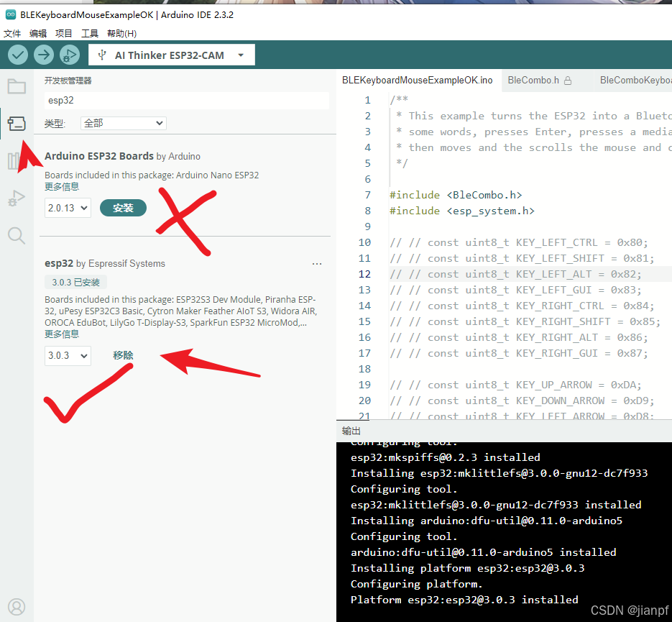Click the Upload arrow button
The height and width of the screenshot is (622, 672).
[x=44, y=55]
